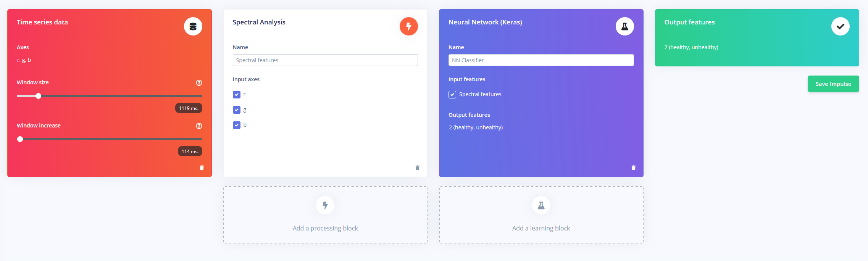Focus the Spectral Analysis name field
This screenshot has width=868, height=261.
point(325,60)
